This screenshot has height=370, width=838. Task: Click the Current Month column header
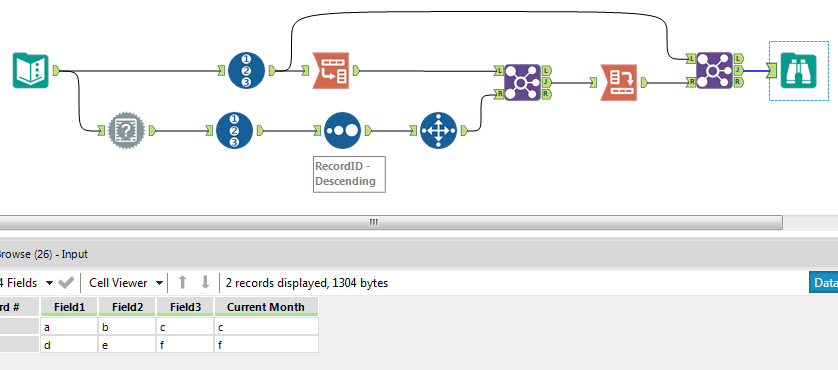(266, 307)
